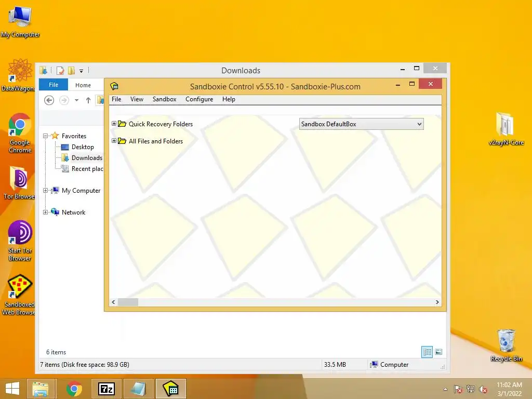This screenshot has height=399, width=532.
Task: Click the Computer status bar entry
Action: [389, 364]
